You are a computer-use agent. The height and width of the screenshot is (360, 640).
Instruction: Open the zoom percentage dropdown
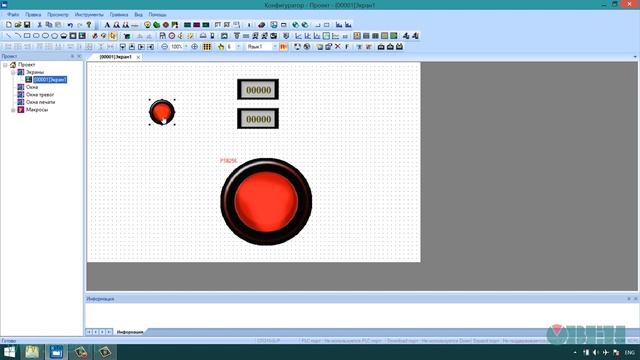coord(186,47)
